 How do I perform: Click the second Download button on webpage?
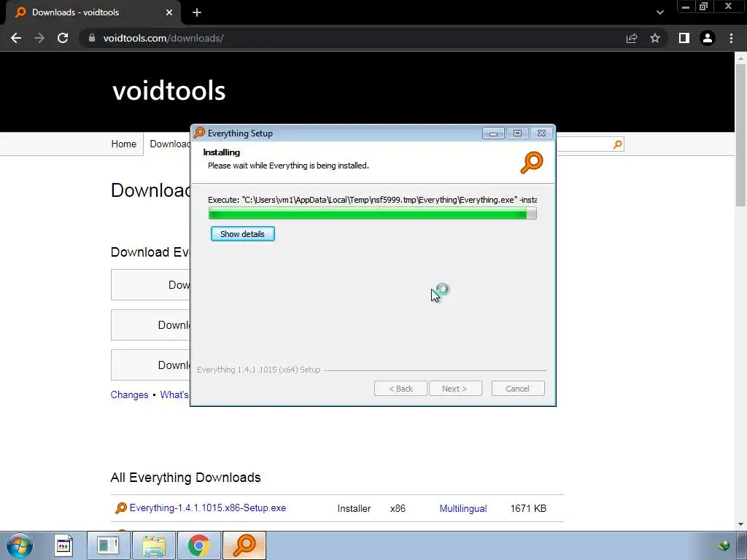tap(150, 324)
